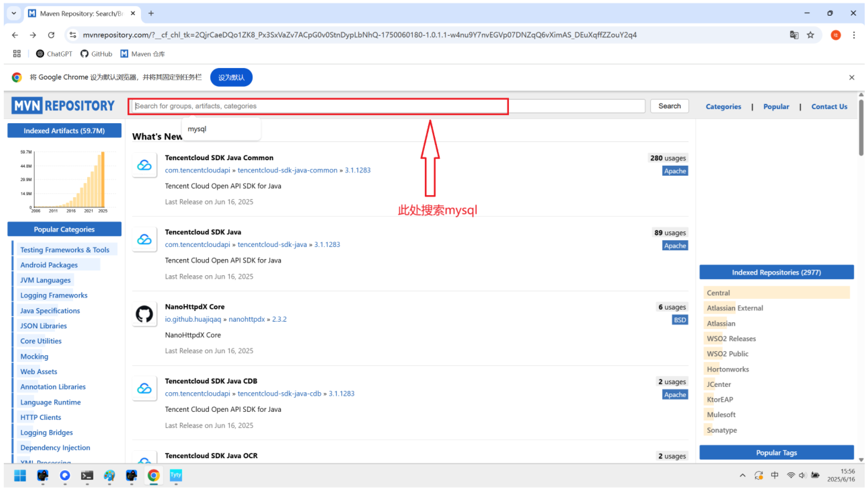Click the browser forward arrow
The height and width of the screenshot is (494, 868).
click(33, 35)
